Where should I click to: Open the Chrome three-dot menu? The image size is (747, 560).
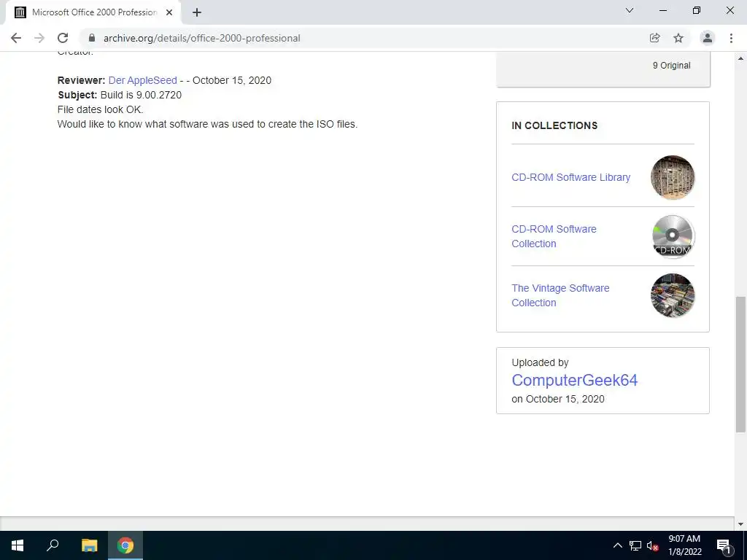click(x=731, y=38)
